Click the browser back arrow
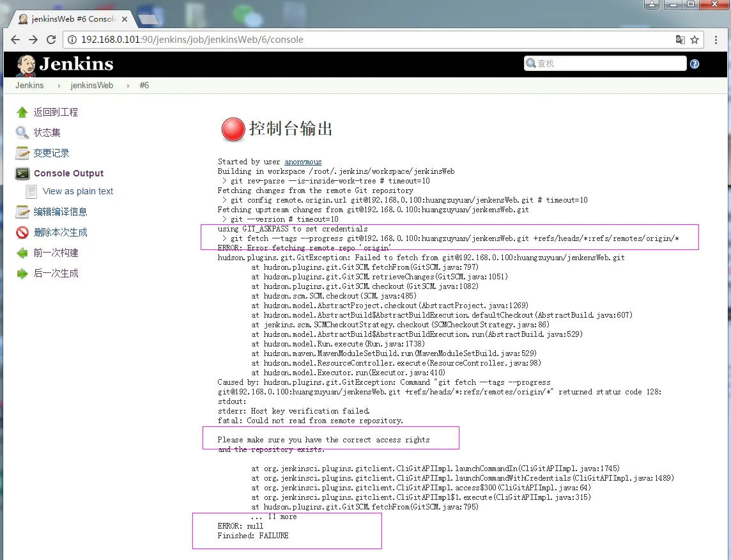731x560 pixels. click(15, 40)
